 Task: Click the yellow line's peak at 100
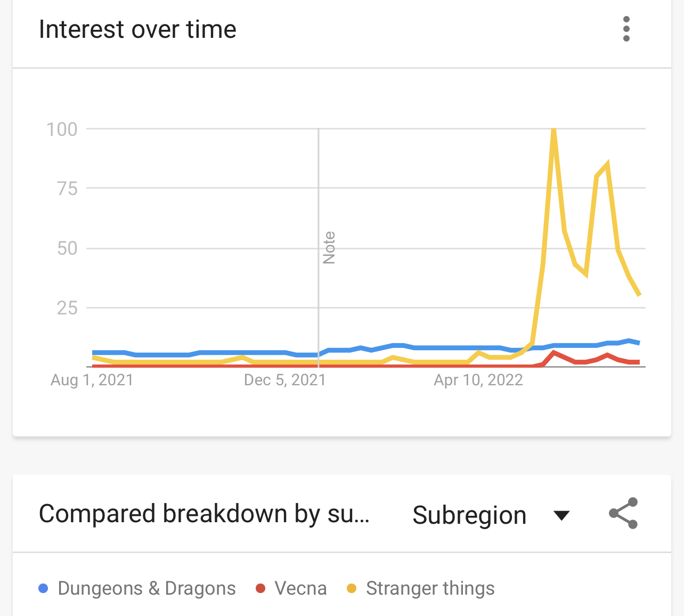click(x=554, y=129)
